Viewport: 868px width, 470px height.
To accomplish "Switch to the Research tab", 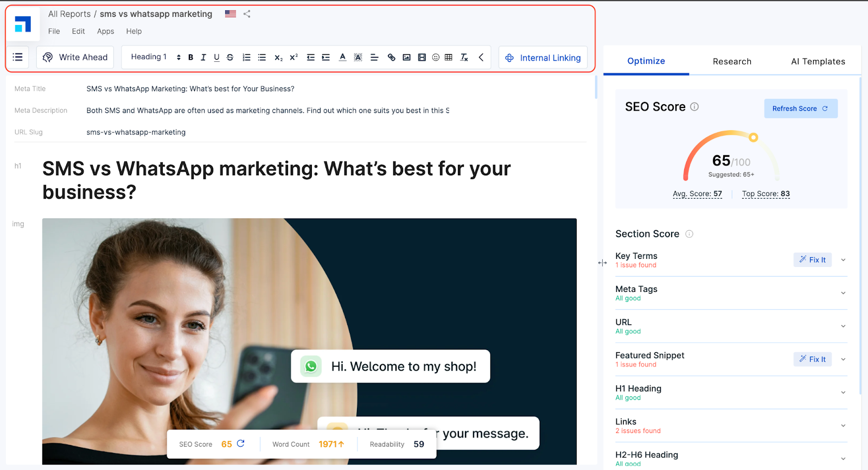I will (732, 61).
